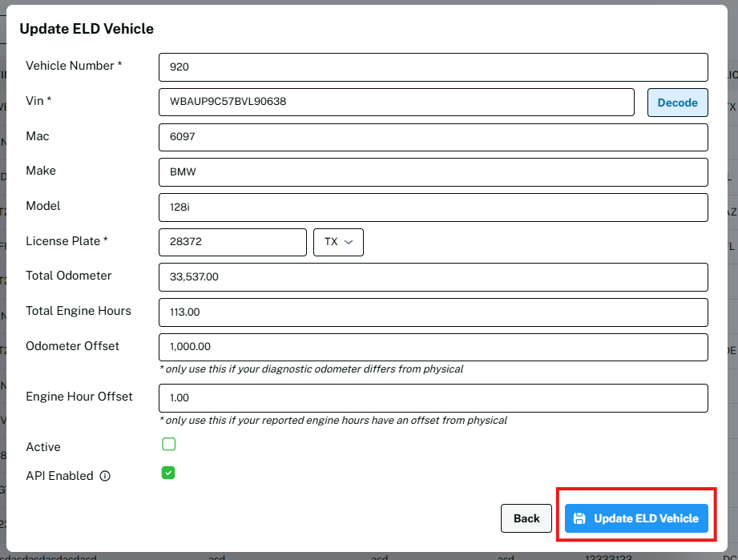This screenshot has width=738, height=560.
Task: Click the save icon on Update button
Action: 579,518
